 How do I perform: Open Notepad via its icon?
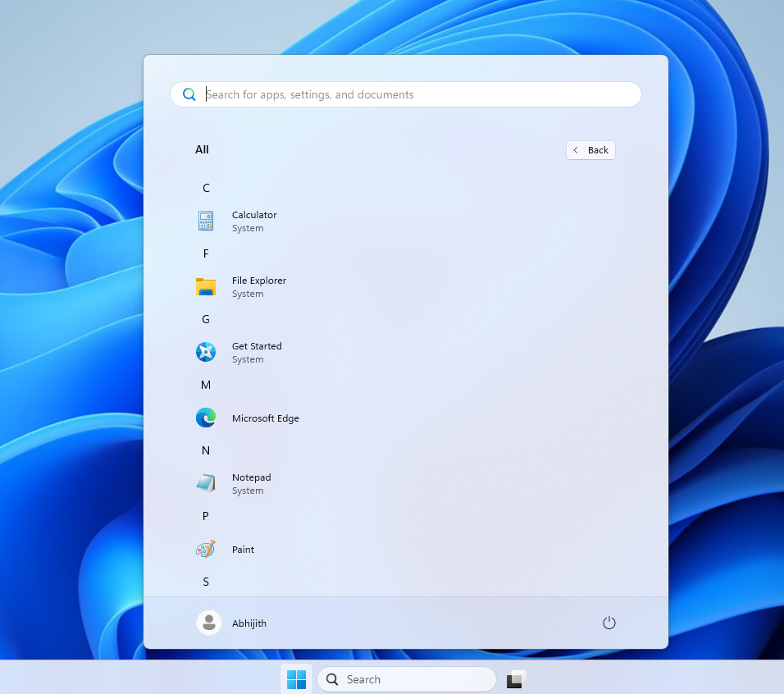click(x=206, y=483)
